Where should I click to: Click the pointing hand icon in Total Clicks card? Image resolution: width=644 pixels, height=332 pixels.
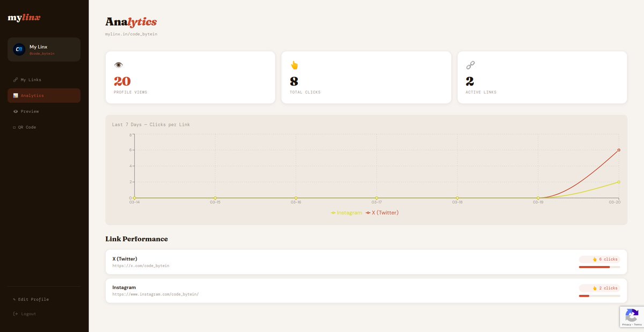pyautogui.click(x=294, y=65)
